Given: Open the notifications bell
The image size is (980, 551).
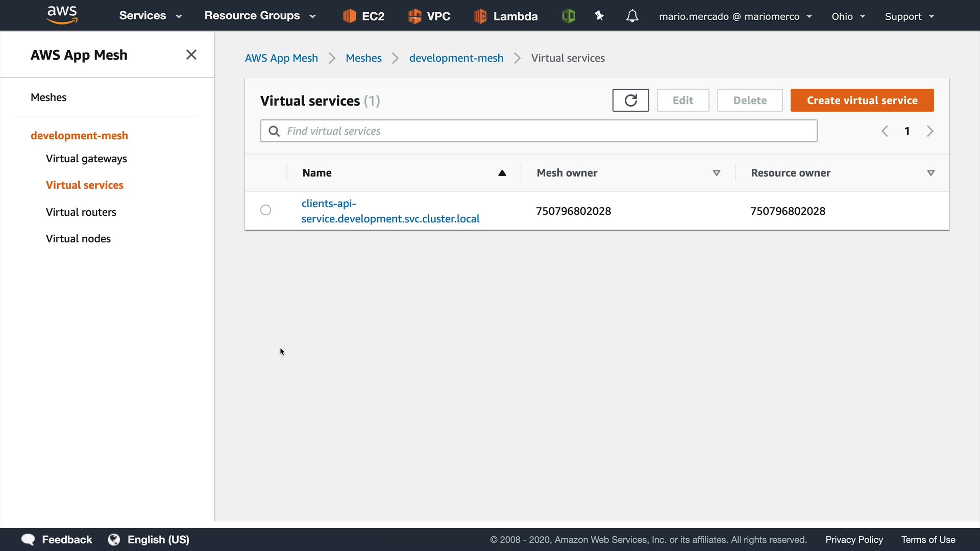Looking at the screenshot, I should (x=632, y=16).
